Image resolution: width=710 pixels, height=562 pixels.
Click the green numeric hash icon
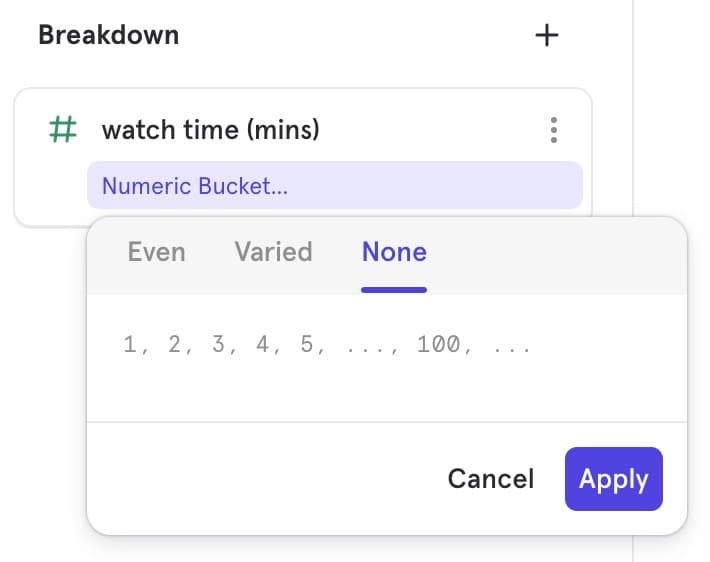[x=63, y=129]
